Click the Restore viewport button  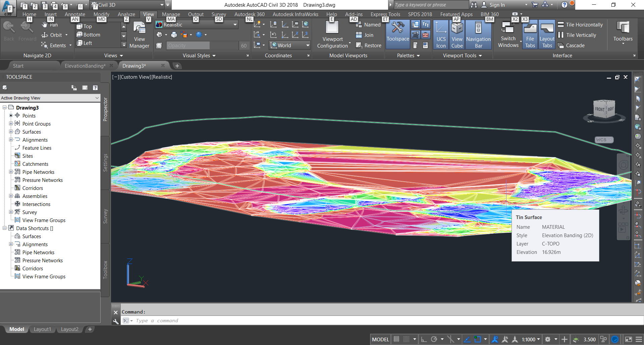[369, 45]
